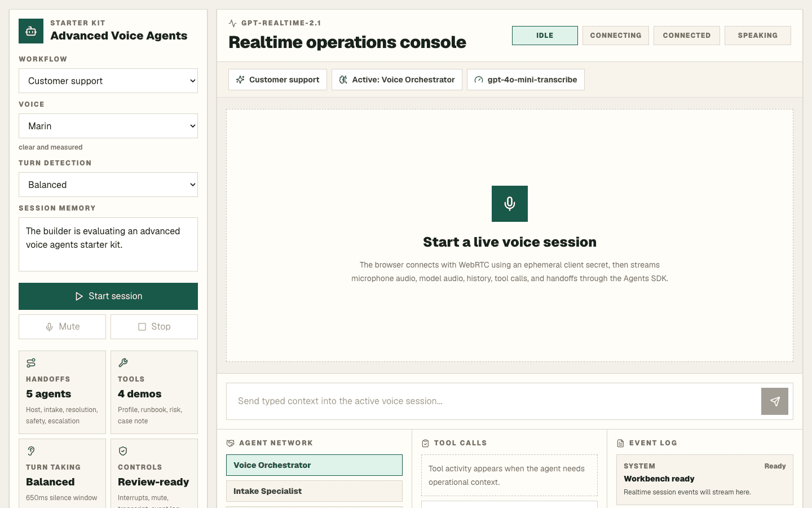This screenshot has height=508, width=812.
Task: Click the Active: Voice Orchestrator chip
Action: [x=397, y=80]
